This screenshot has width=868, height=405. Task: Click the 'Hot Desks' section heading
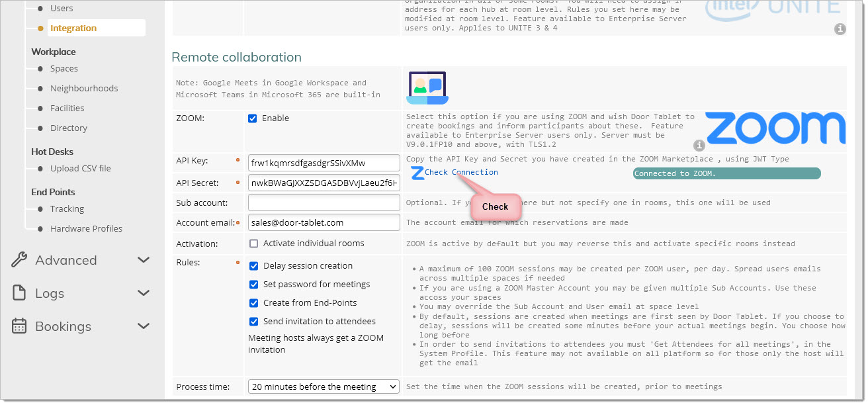click(52, 152)
